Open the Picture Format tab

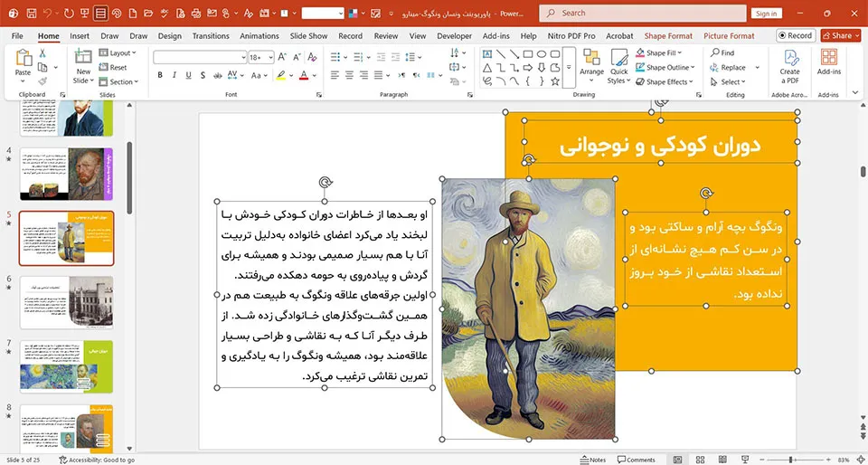[729, 36]
